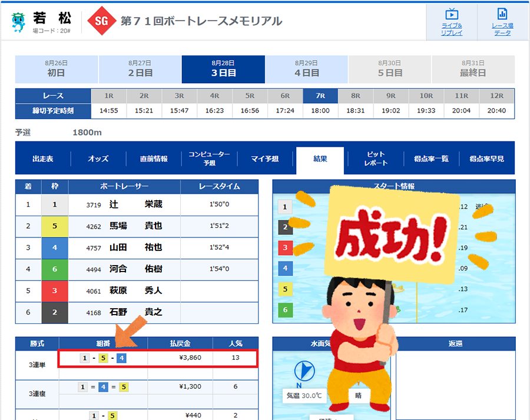Switch to race 5R
The width and height of the screenshot is (530, 420).
[250, 96]
